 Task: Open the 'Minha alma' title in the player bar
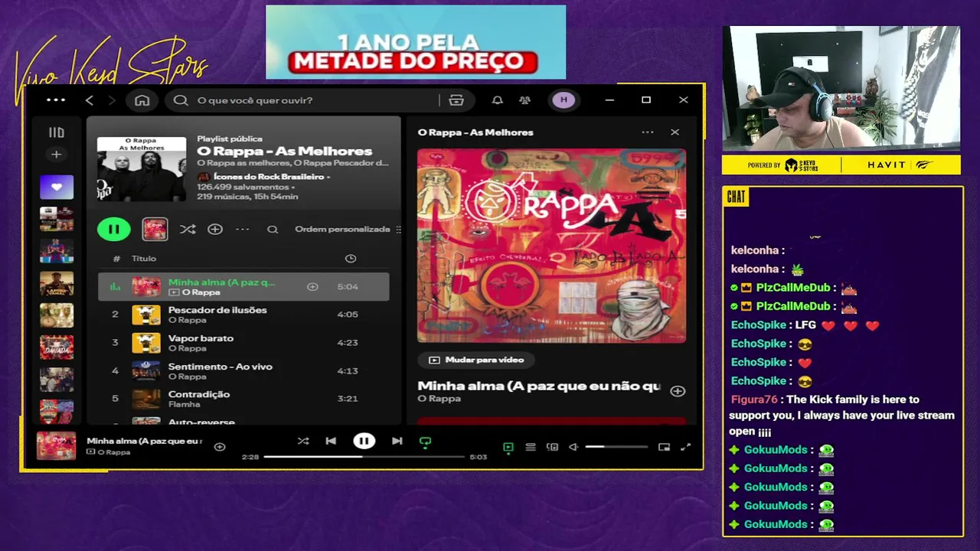[144, 441]
